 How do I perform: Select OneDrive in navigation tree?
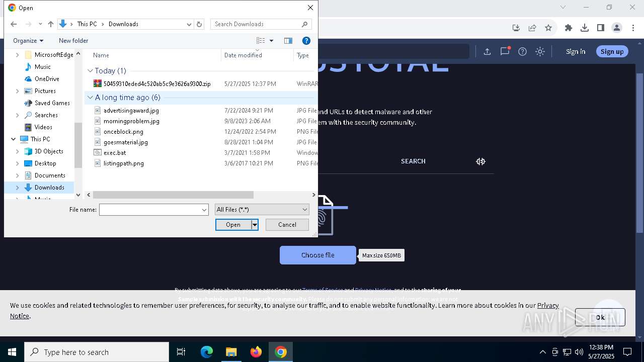(x=47, y=79)
